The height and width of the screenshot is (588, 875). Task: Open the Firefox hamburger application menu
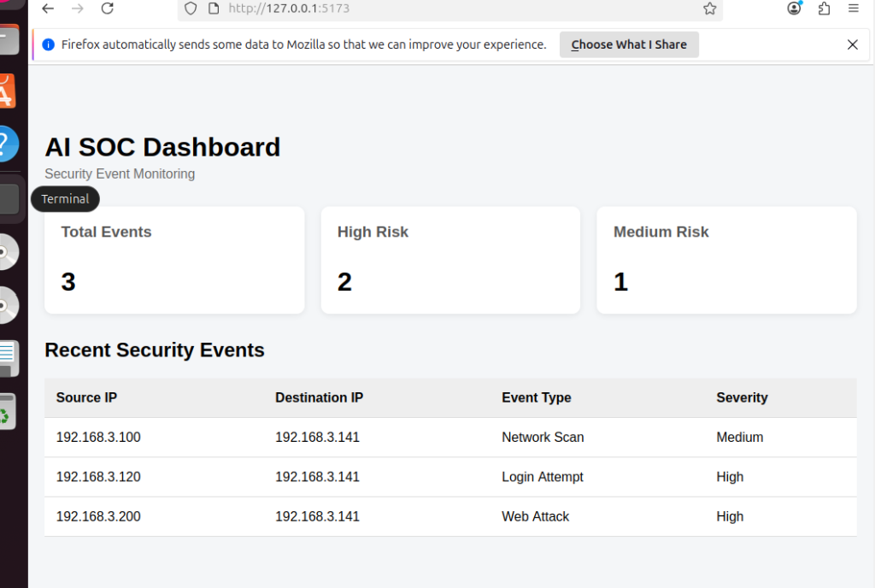pyautogui.click(x=854, y=9)
